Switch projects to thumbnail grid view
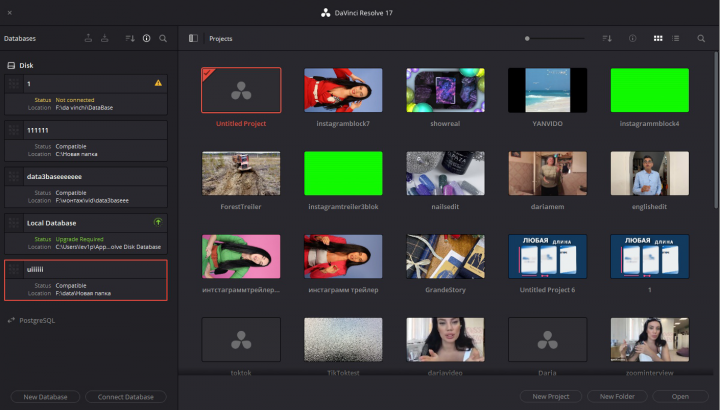The height and width of the screenshot is (410, 720). point(658,39)
